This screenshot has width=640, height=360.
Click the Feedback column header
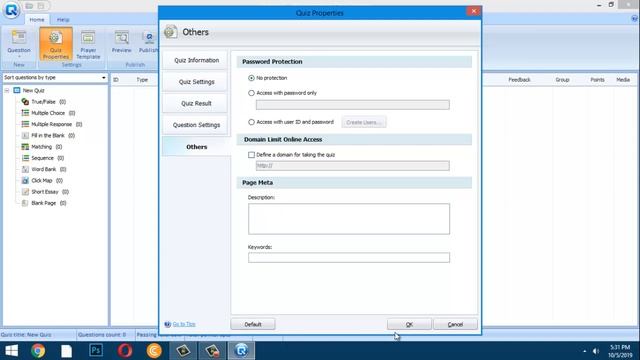(519, 80)
